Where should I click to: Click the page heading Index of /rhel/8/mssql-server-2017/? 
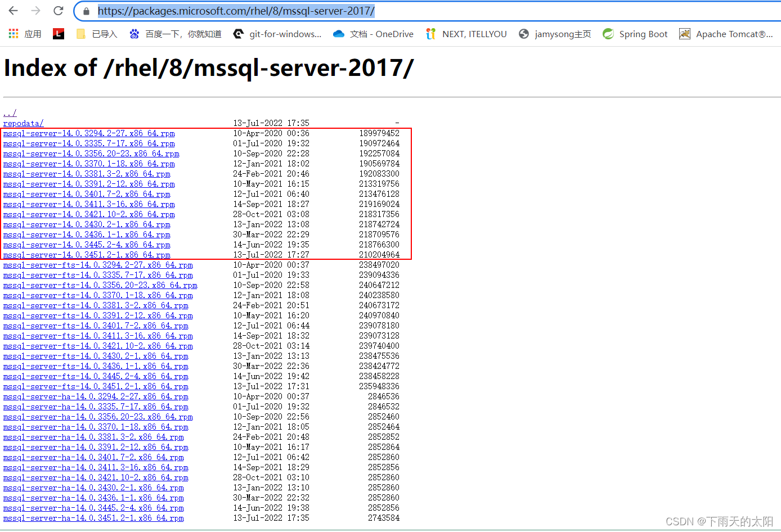pyautogui.click(x=209, y=69)
